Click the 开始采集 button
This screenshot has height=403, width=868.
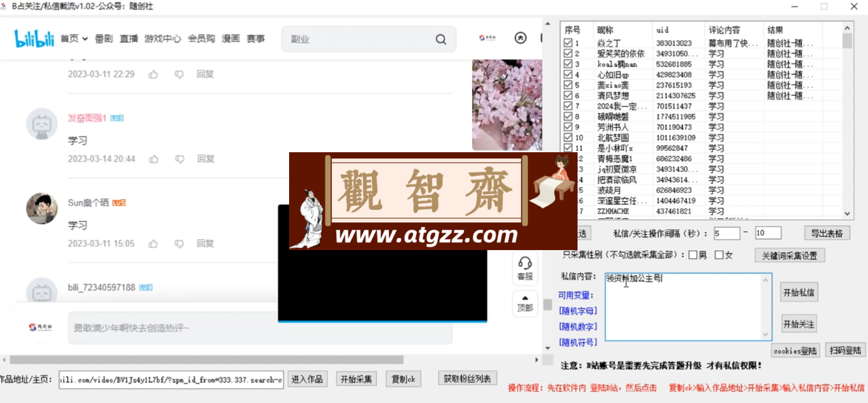[x=356, y=379]
